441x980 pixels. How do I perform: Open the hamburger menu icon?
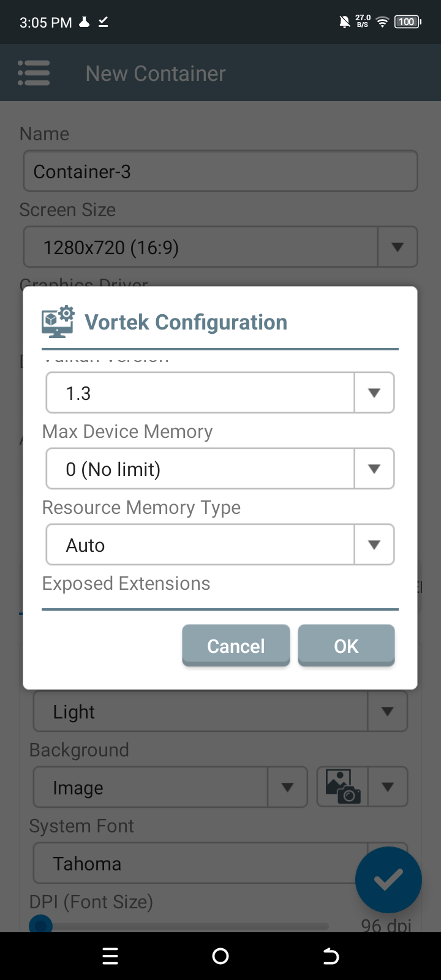click(x=34, y=73)
